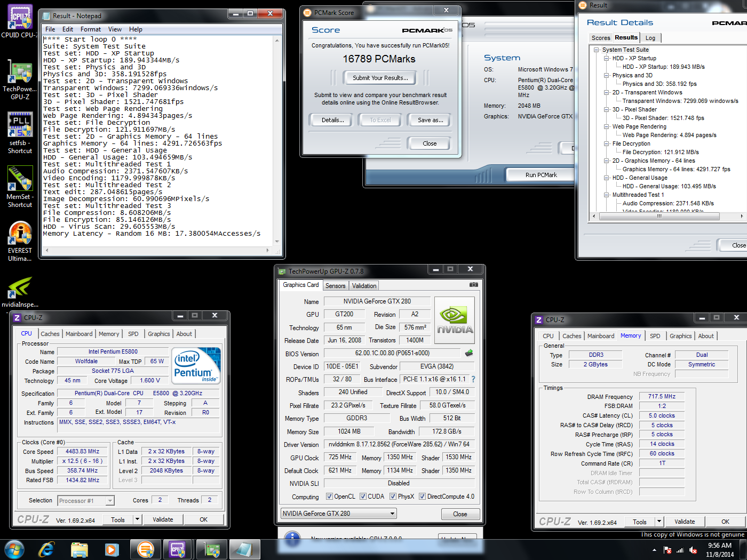Click the NVIDIA logo in GPU-Z
Viewport: 747px width, 560px height.
pyautogui.click(x=455, y=320)
